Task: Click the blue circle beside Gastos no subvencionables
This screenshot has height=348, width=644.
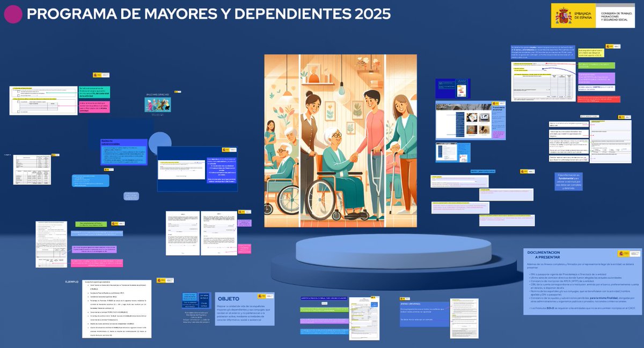Action: click(160, 143)
